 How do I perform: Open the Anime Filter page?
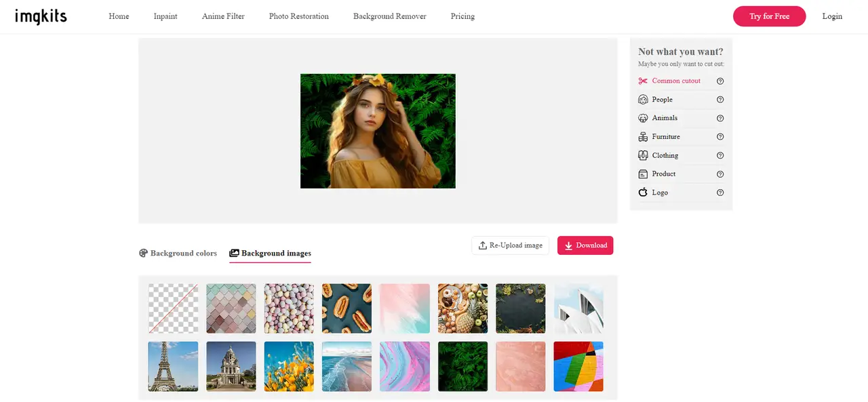click(x=223, y=16)
